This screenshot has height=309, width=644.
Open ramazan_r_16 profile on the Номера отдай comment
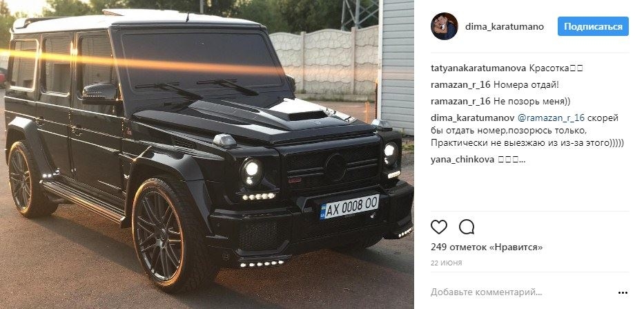tap(460, 85)
